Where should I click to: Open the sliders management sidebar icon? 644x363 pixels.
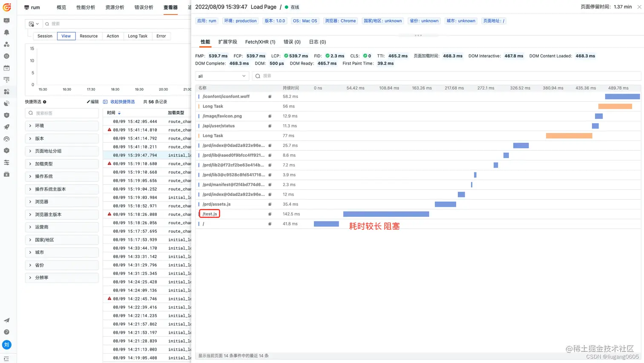(x=7, y=163)
